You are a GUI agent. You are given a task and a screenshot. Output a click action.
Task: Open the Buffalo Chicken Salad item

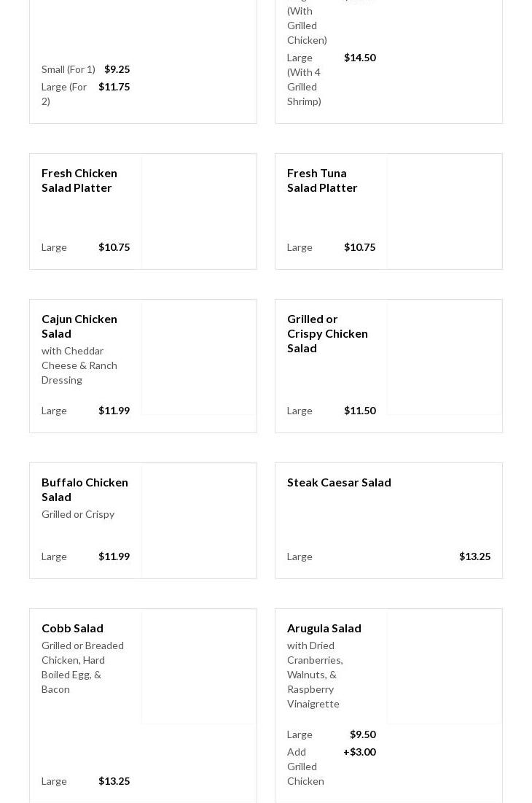[x=85, y=489]
